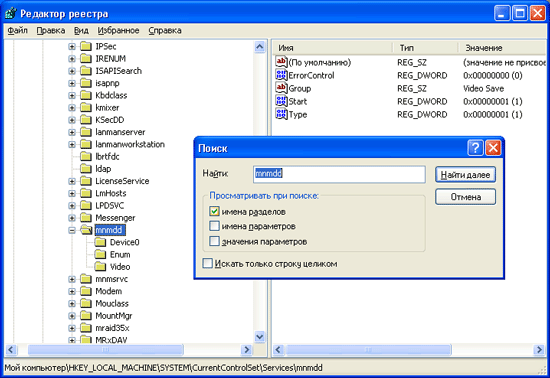This screenshot has width=550, height=378.
Task: Click the isapnp folder icon
Action: point(86,83)
